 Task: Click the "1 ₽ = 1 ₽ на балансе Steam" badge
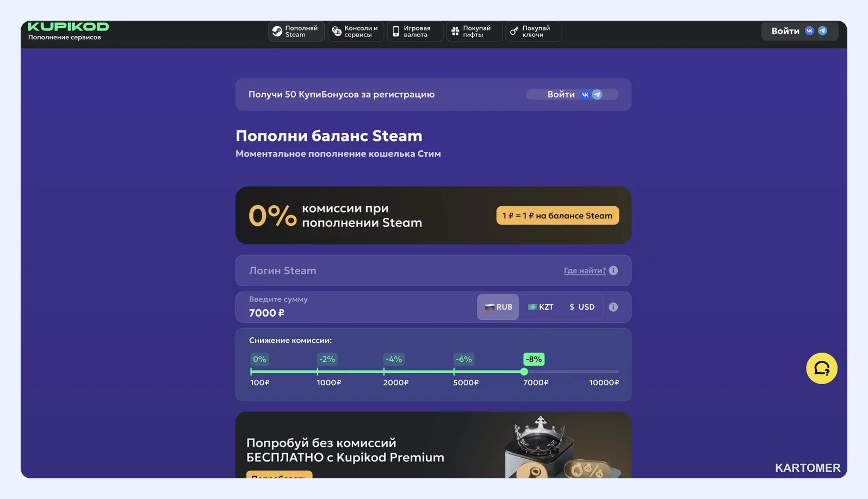557,215
